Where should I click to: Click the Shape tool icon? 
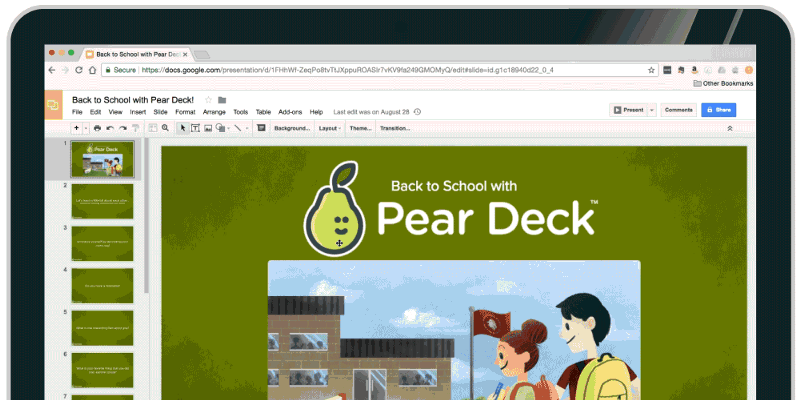coord(220,128)
